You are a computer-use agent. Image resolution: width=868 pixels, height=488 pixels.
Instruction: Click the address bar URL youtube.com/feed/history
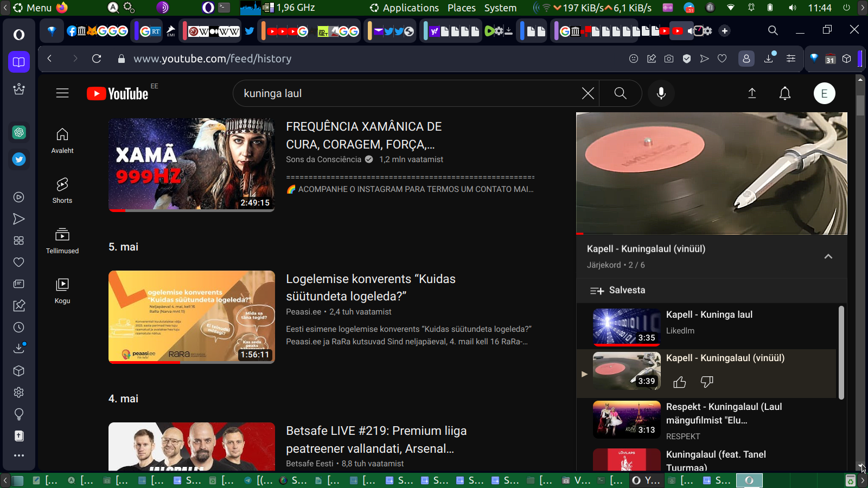point(213,59)
